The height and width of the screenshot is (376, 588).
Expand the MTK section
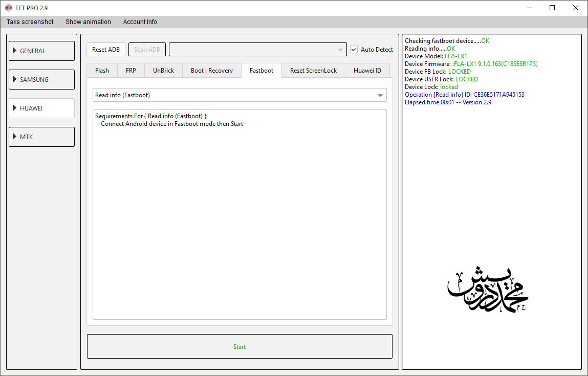pos(41,137)
